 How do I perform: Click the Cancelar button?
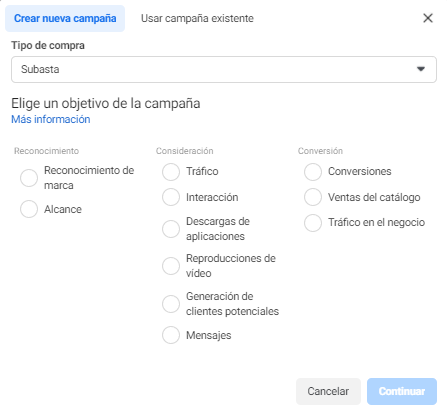point(328,391)
